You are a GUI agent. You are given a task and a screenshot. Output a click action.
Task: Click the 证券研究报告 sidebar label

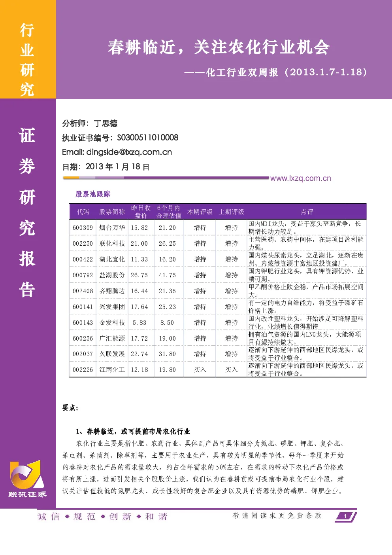coord(27,212)
